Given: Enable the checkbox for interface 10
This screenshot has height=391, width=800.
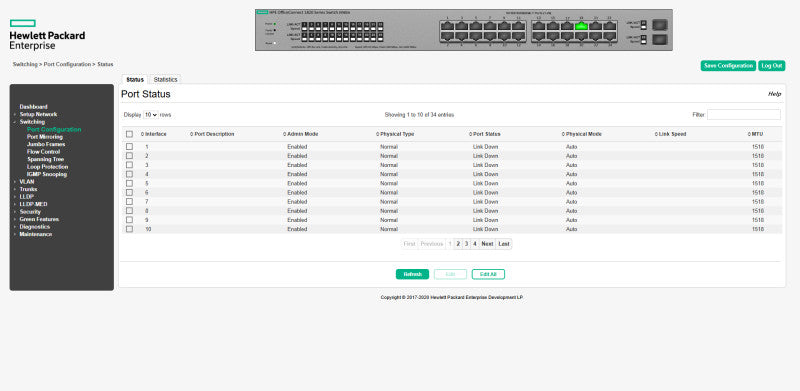Looking at the screenshot, I should pyautogui.click(x=130, y=229).
